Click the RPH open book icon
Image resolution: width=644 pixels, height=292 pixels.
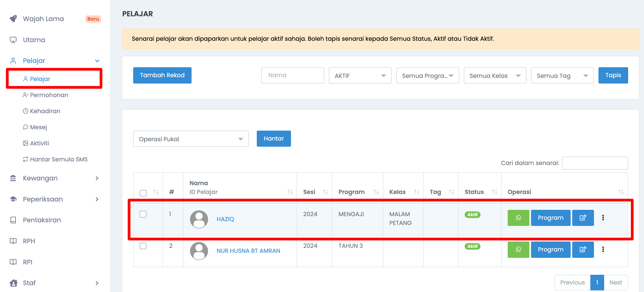pos(13,241)
